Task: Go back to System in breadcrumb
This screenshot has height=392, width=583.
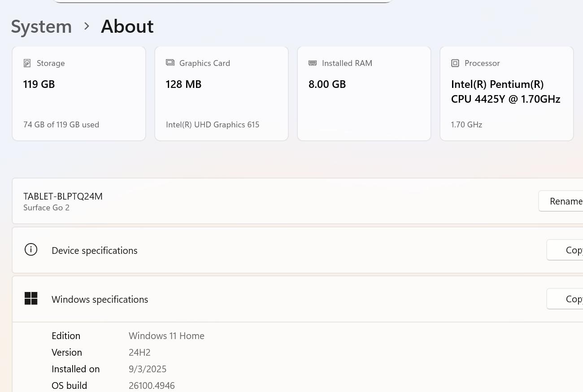Action: (41, 26)
